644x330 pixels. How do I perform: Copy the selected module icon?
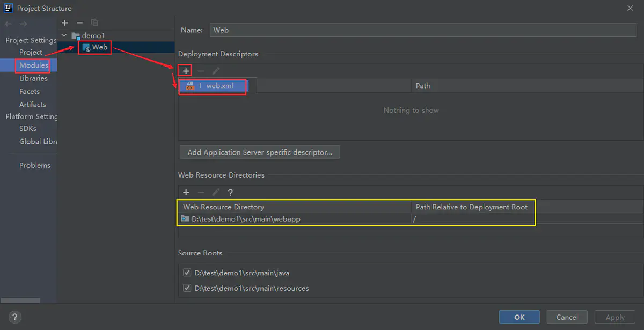pos(94,23)
